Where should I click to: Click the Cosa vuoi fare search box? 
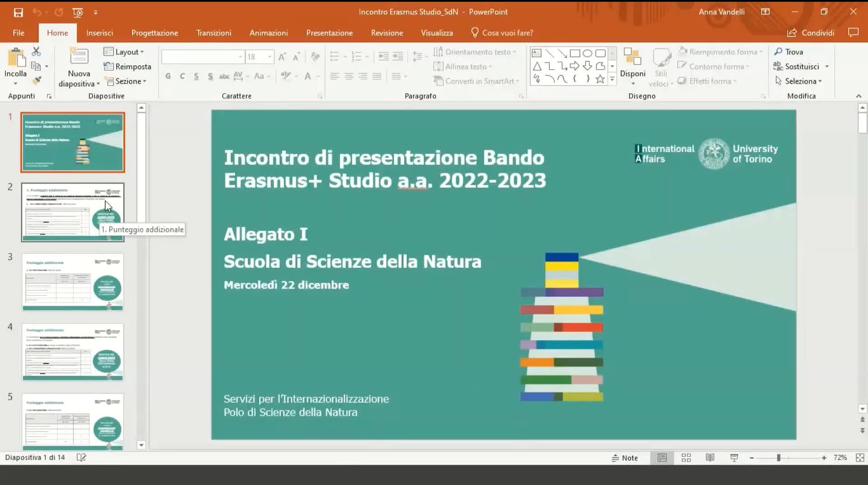pos(502,33)
